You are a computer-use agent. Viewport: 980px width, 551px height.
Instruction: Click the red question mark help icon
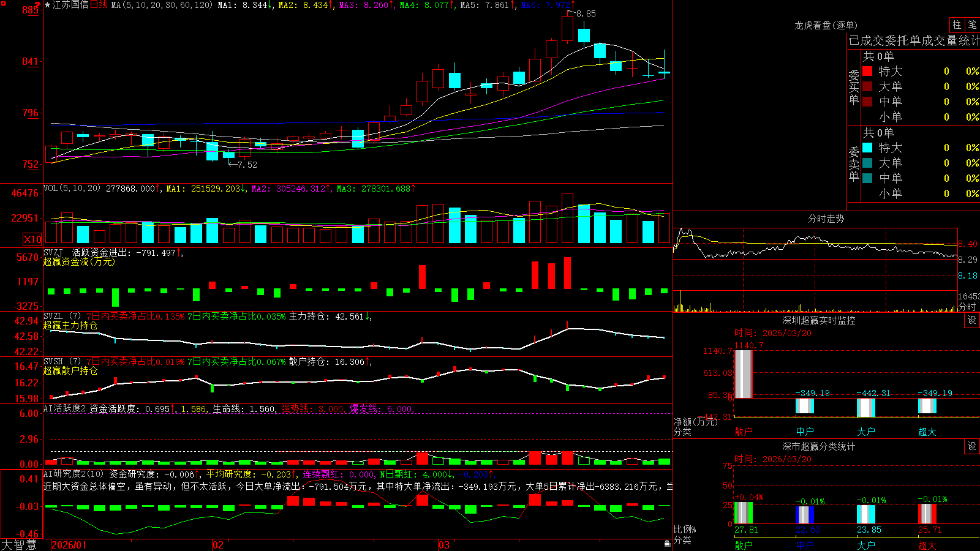38,4
